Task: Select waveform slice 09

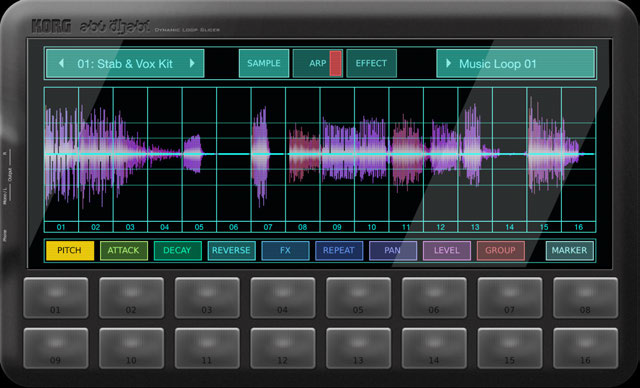Action: point(337,159)
